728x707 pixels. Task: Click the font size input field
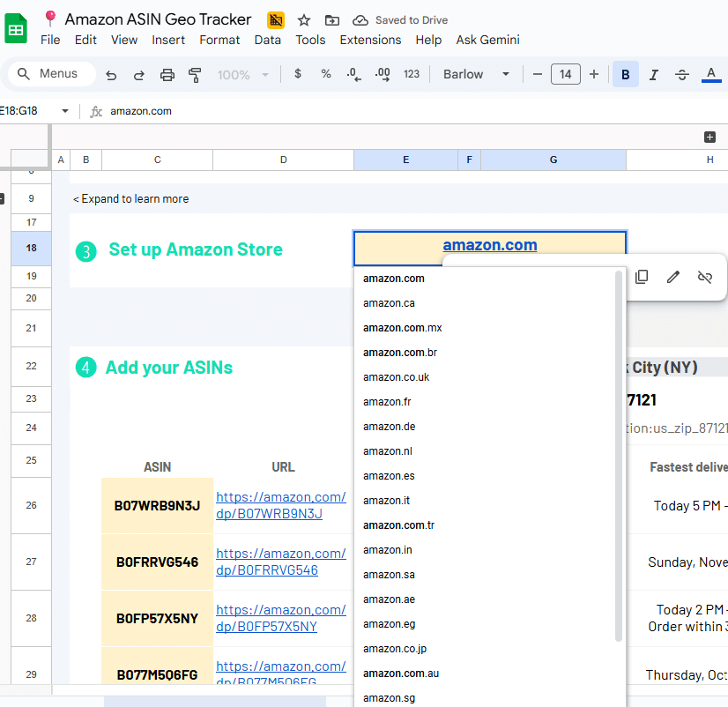[565, 75]
